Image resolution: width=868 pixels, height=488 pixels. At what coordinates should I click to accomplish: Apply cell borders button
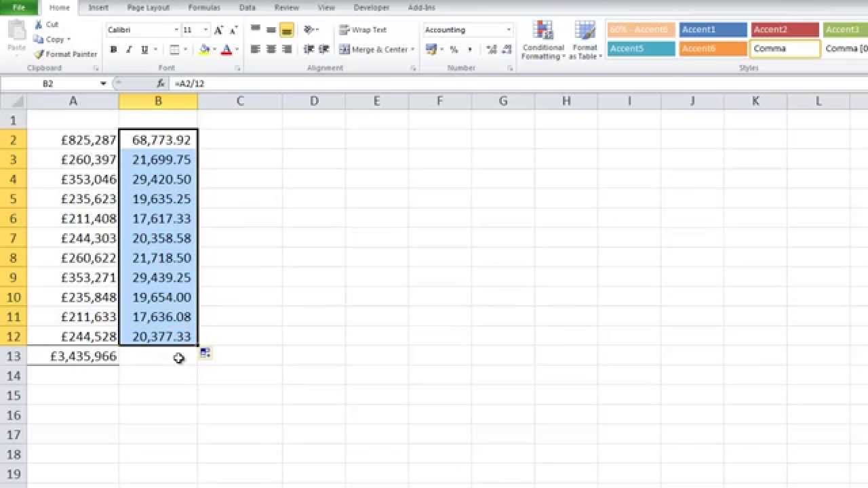pos(174,49)
